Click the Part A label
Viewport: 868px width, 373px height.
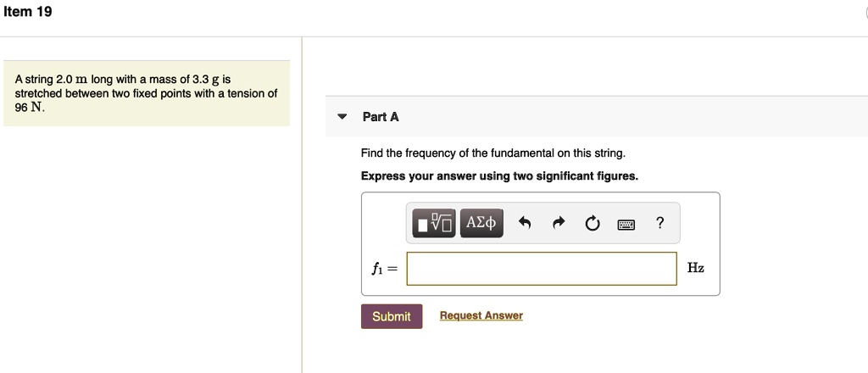pos(381,117)
